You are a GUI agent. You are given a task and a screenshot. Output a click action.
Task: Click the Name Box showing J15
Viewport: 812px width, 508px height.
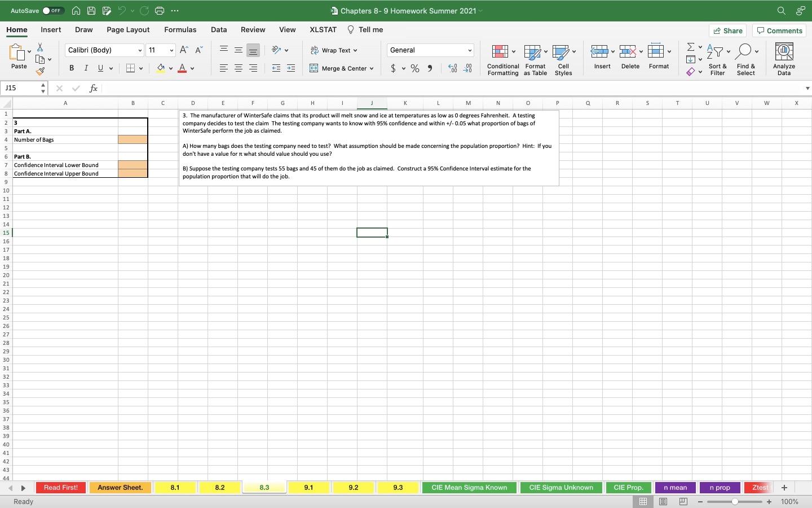tap(20, 88)
